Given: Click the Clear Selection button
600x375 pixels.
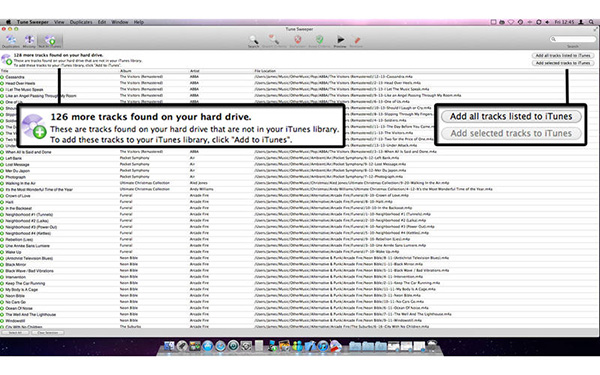Looking at the screenshot, I should click(x=48, y=333).
